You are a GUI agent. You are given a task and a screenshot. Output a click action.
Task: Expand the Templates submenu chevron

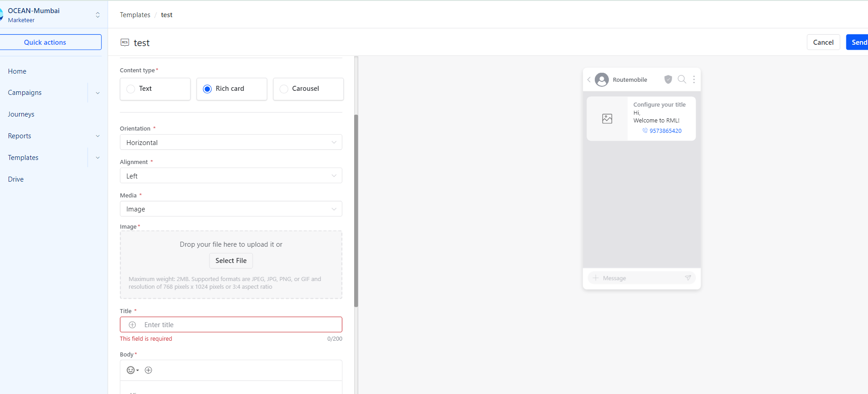(98, 158)
